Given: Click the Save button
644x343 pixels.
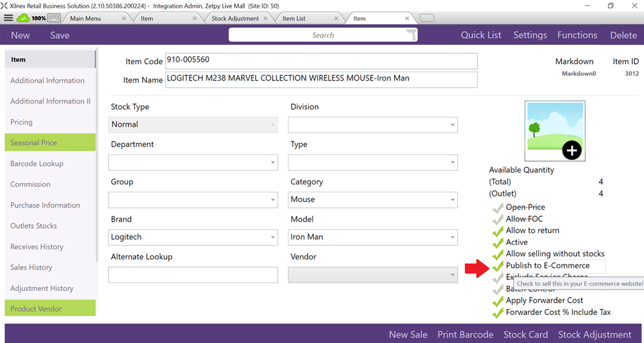Looking at the screenshot, I should (x=60, y=35).
